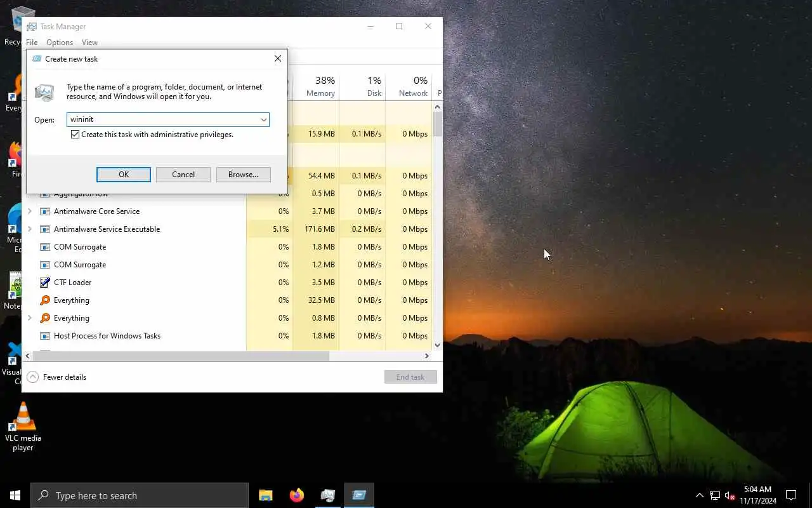Show hidden system tray icons

click(x=700, y=495)
